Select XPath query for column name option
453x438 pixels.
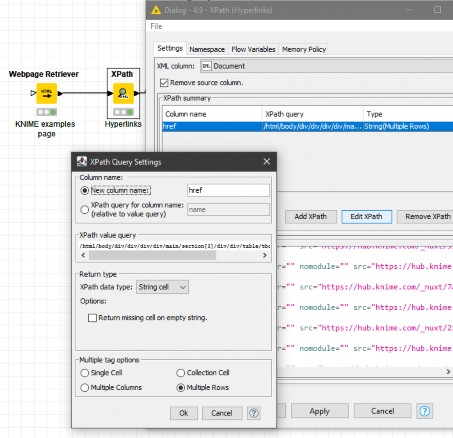85,210
